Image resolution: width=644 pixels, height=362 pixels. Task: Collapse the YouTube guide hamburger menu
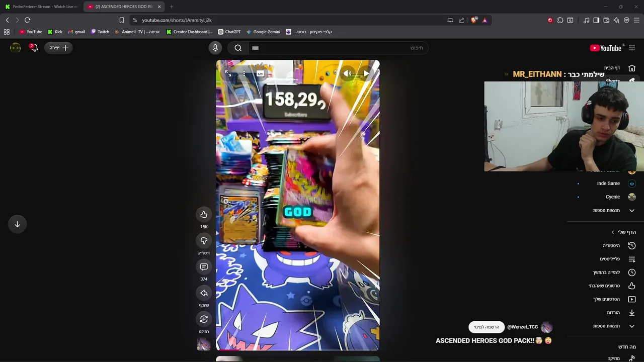point(632,48)
